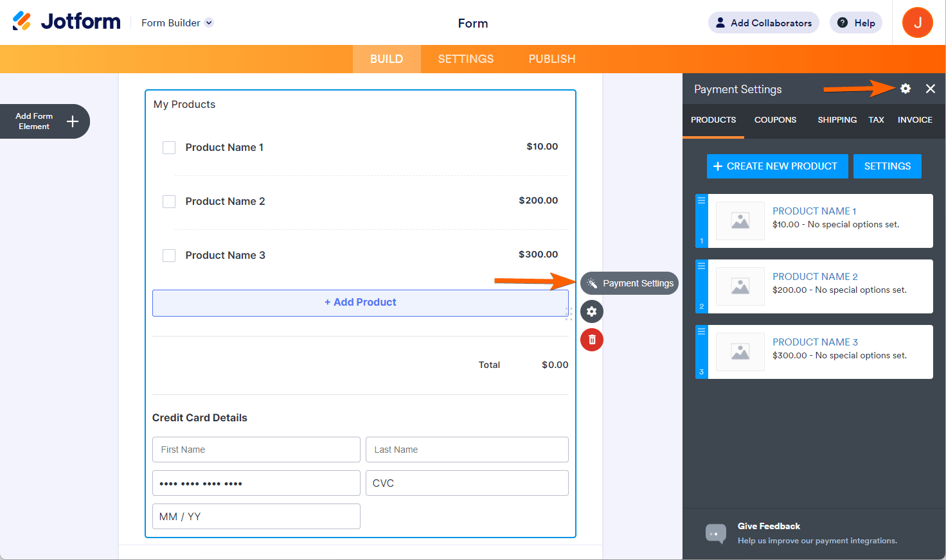Click the credit card number field
The image size is (946, 560).
point(256,483)
